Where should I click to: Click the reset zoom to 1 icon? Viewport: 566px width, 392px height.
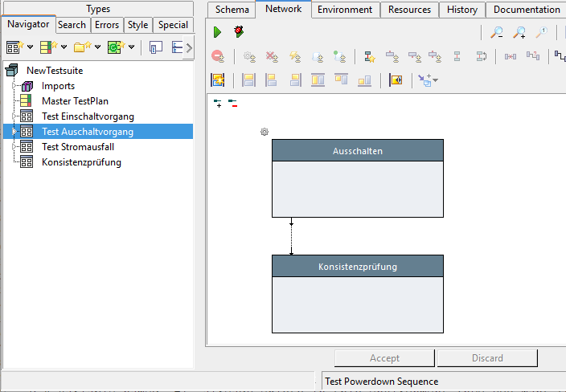tap(542, 33)
